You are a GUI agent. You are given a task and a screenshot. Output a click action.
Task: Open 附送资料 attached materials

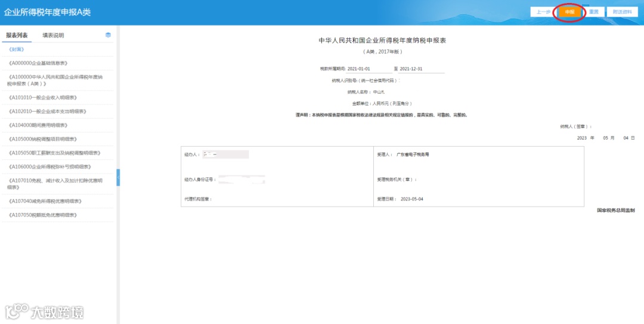pyautogui.click(x=622, y=12)
